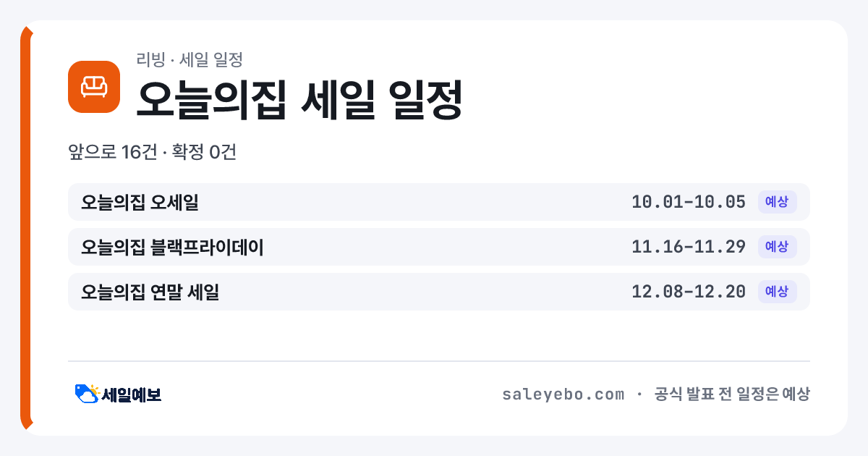The height and width of the screenshot is (456, 868).
Task: Click the 예상 badge for 연말 세일
Action: tap(777, 292)
